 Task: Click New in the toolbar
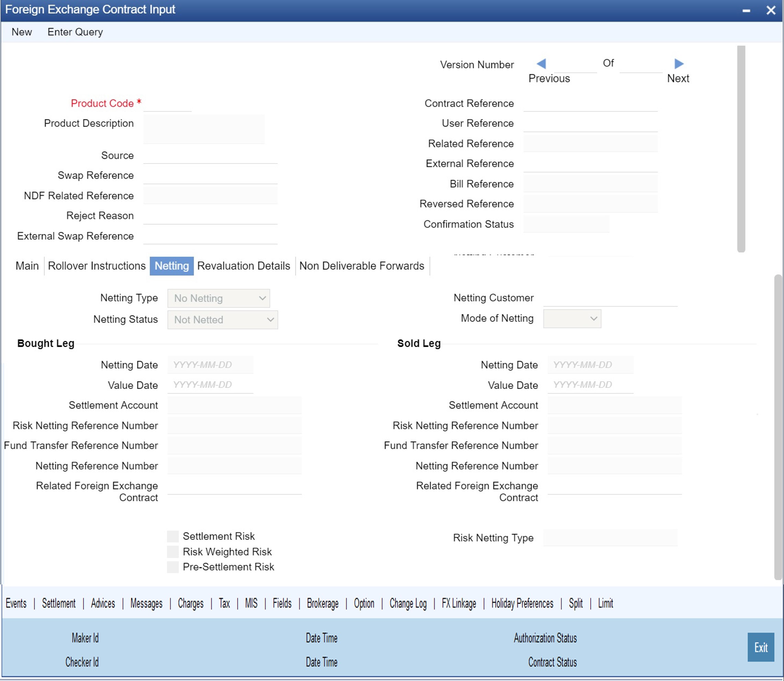coord(22,32)
